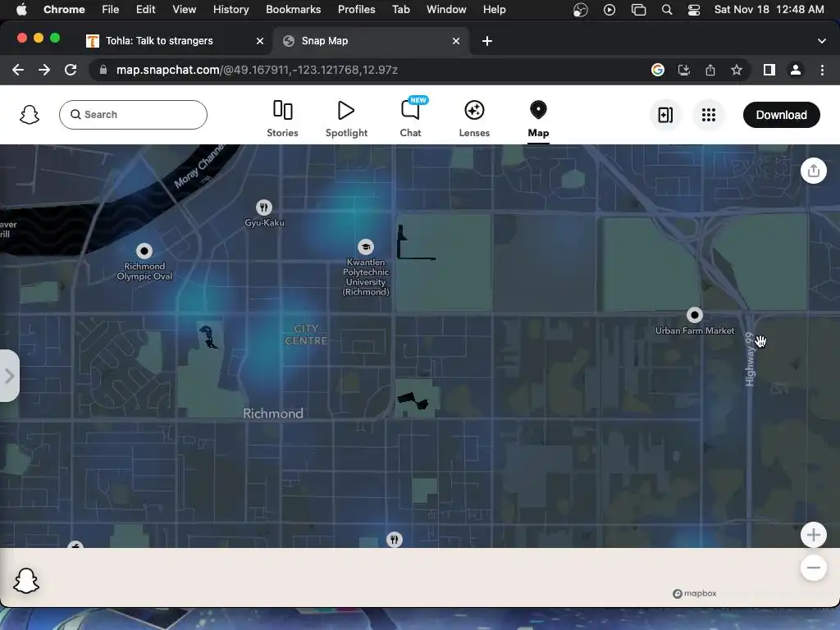Image resolution: width=840 pixels, height=630 pixels.
Task: Open the Lenses section
Action: tap(474, 118)
